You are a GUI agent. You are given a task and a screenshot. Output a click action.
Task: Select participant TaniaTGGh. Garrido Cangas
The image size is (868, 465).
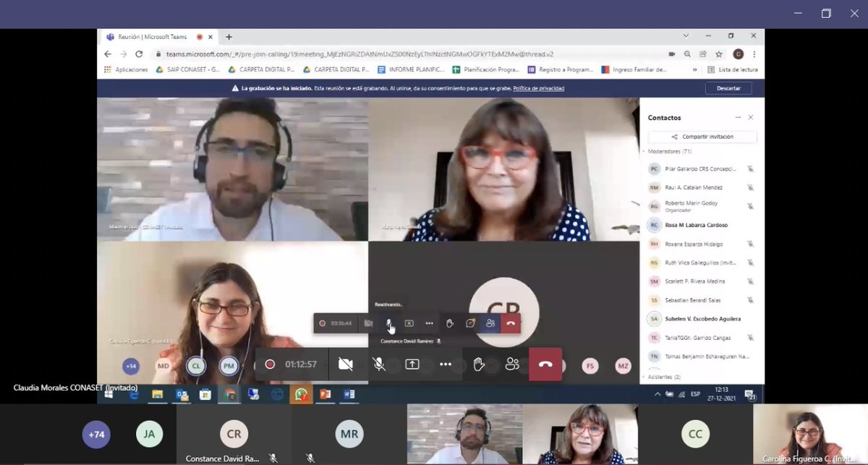coord(701,338)
